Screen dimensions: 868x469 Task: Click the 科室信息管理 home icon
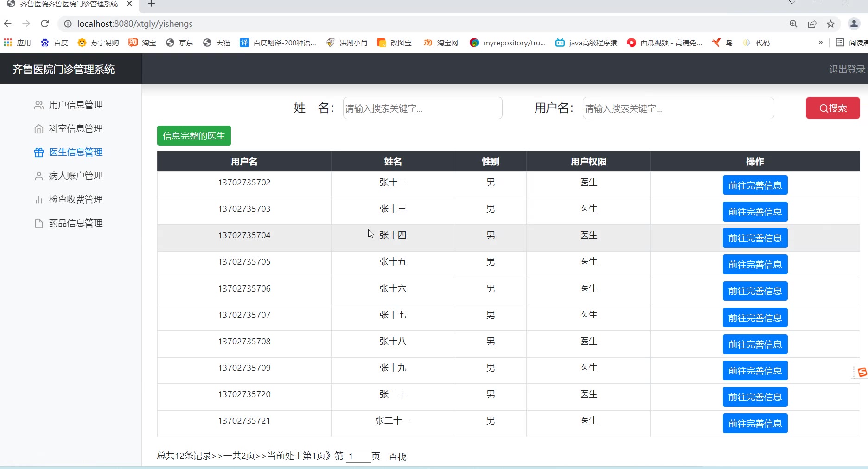[x=39, y=129]
